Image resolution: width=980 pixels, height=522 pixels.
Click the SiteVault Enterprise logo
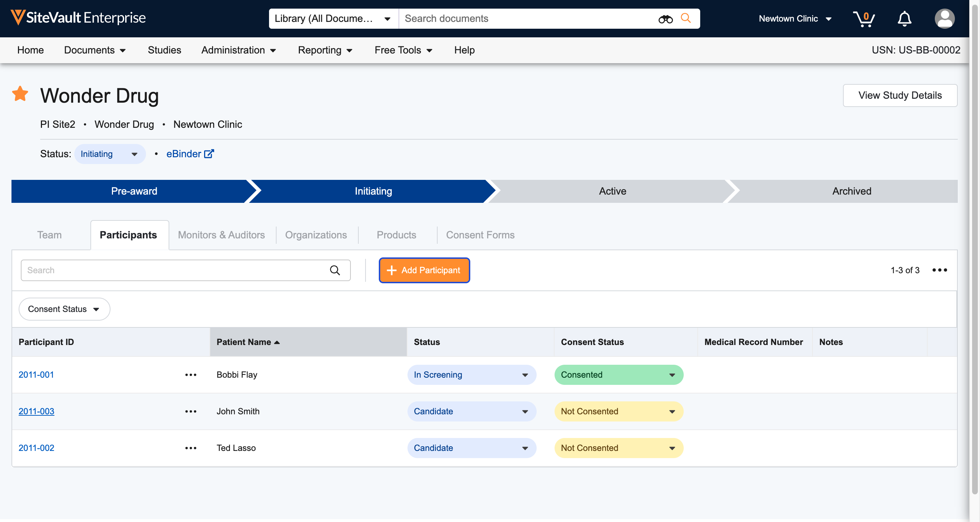[78, 18]
